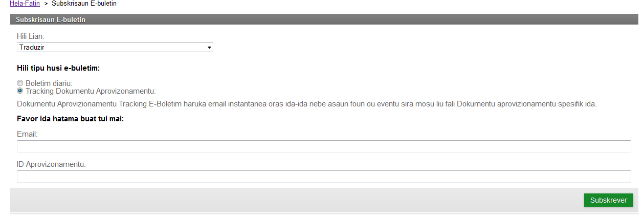This screenshot has height=218, width=644.
Task: Click the Hili Lian label
Action: point(31,37)
